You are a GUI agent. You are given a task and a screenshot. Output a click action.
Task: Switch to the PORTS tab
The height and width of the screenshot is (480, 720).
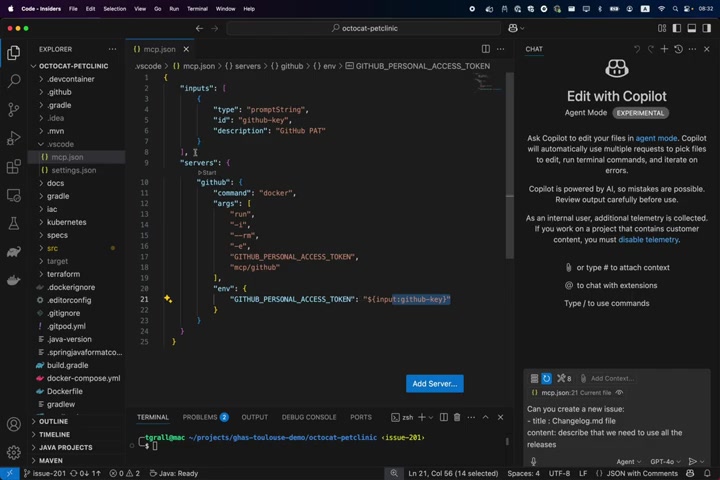361,417
